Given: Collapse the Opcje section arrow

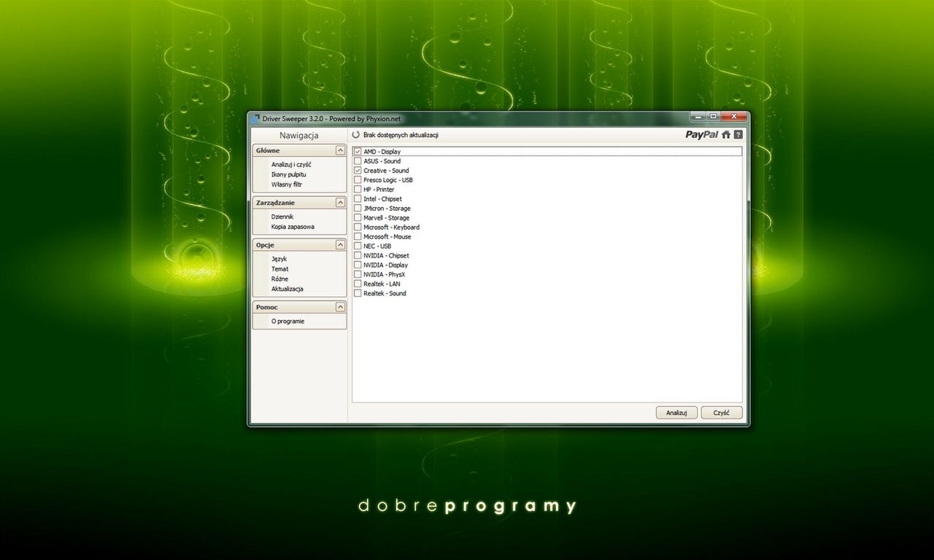Looking at the screenshot, I should [340, 244].
